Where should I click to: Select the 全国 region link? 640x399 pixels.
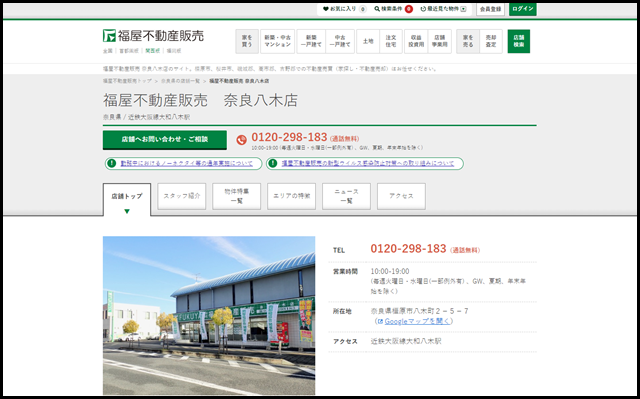pyautogui.click(x=108, y=51)
